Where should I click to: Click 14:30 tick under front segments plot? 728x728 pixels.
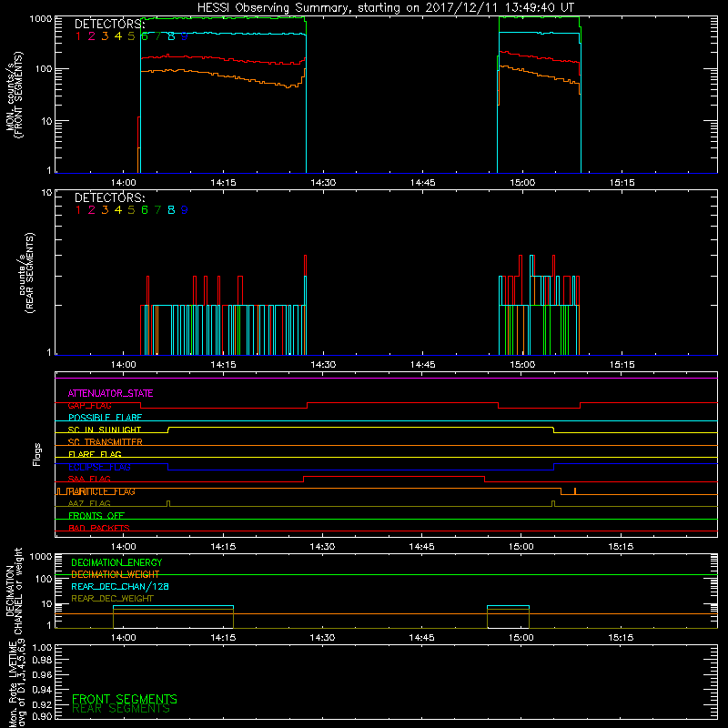[323, 183]
